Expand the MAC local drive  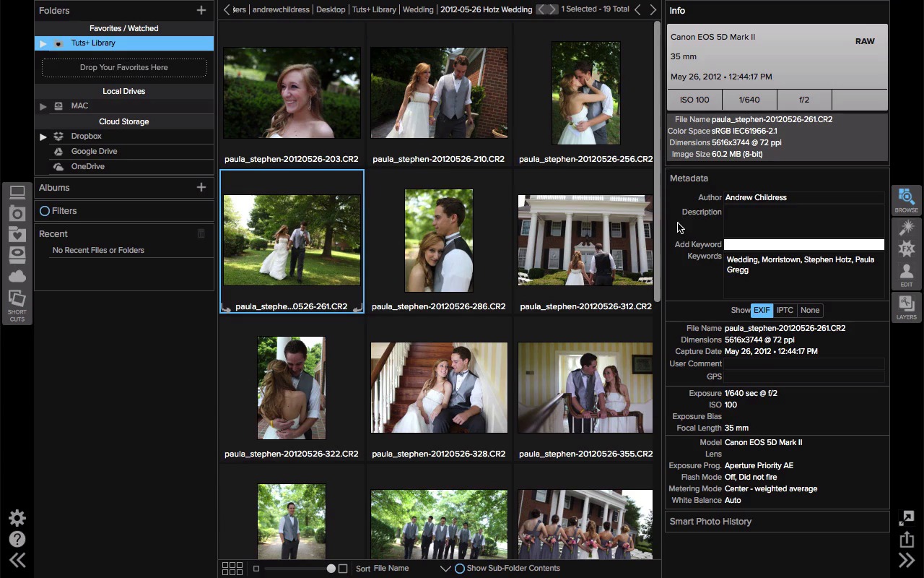click(x=43, y=106)
